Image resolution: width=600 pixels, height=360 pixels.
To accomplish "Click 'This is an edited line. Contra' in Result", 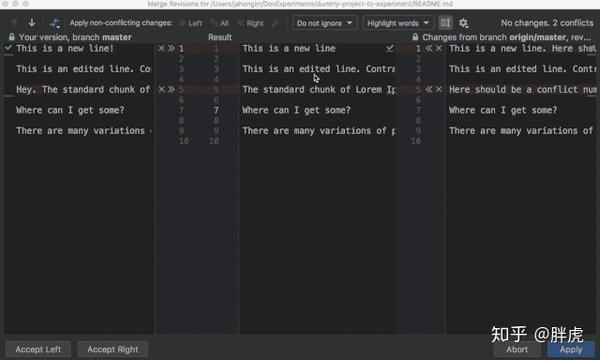I will (x=318, y=69).
